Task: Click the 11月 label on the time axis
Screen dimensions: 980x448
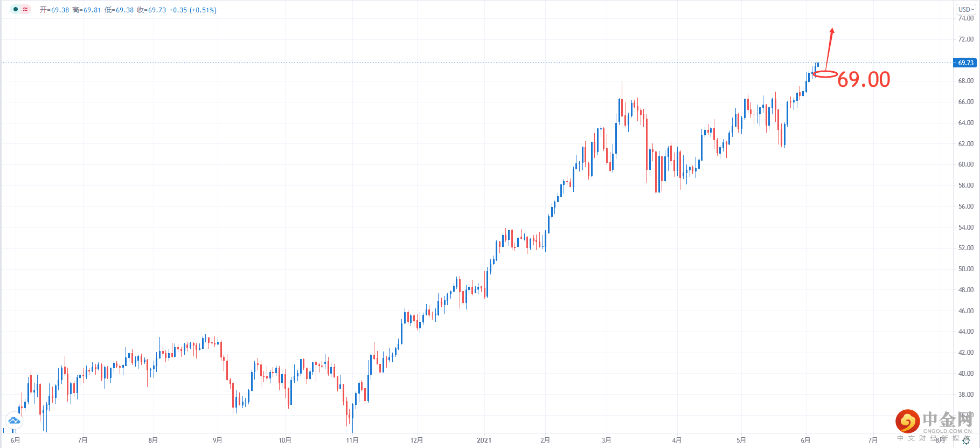Action: coord(352,440)
